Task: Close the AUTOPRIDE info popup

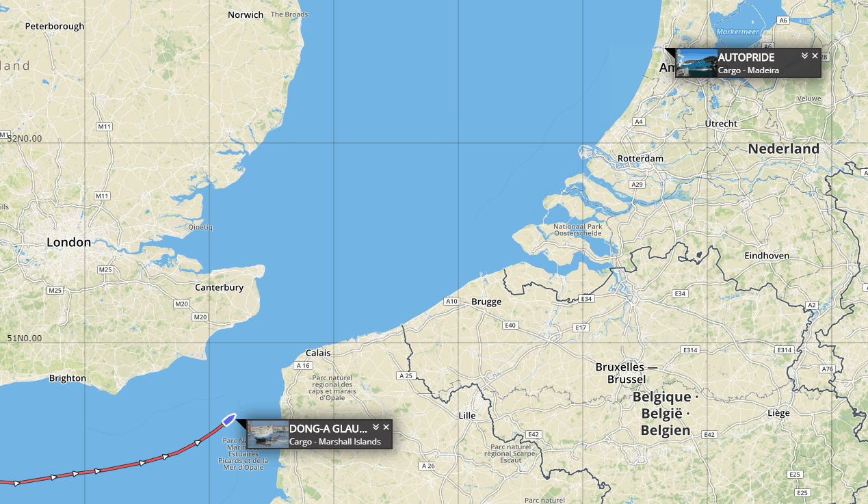Action: (815, 56)
